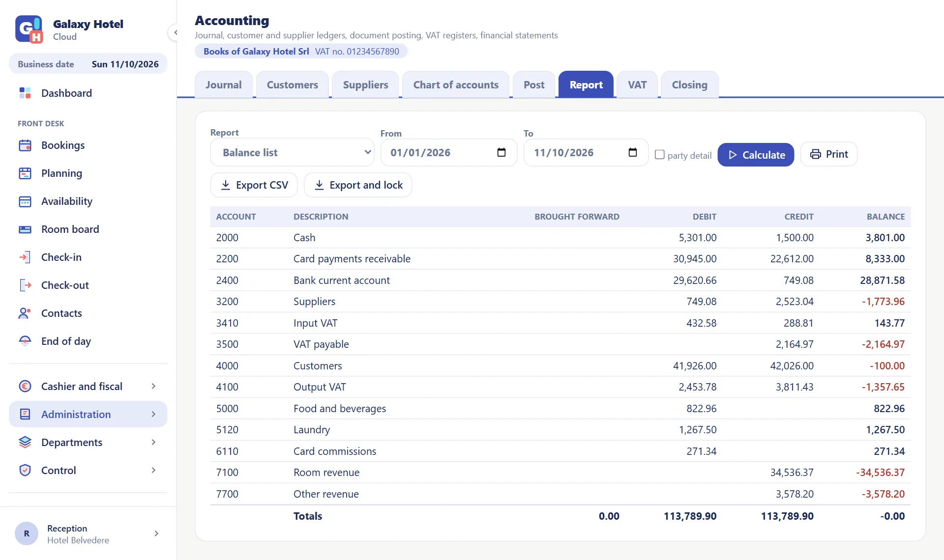This screenshot has height=560, width=944.
Task: Open Contacts via the people icon
Action: [25, 313]
